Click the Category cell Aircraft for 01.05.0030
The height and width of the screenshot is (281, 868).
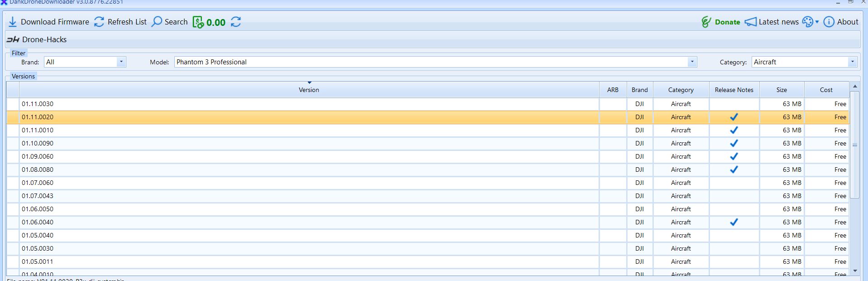point(681,248)
